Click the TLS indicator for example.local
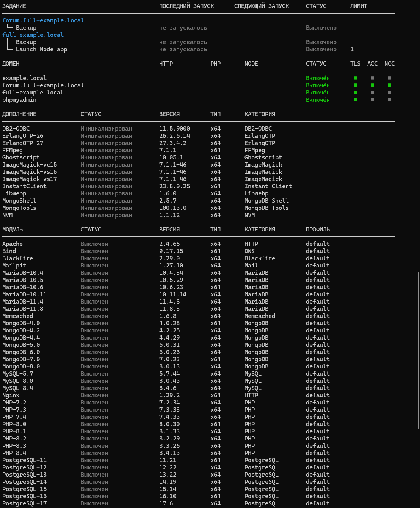Viewport: 420px width, 508px height. 355,78
